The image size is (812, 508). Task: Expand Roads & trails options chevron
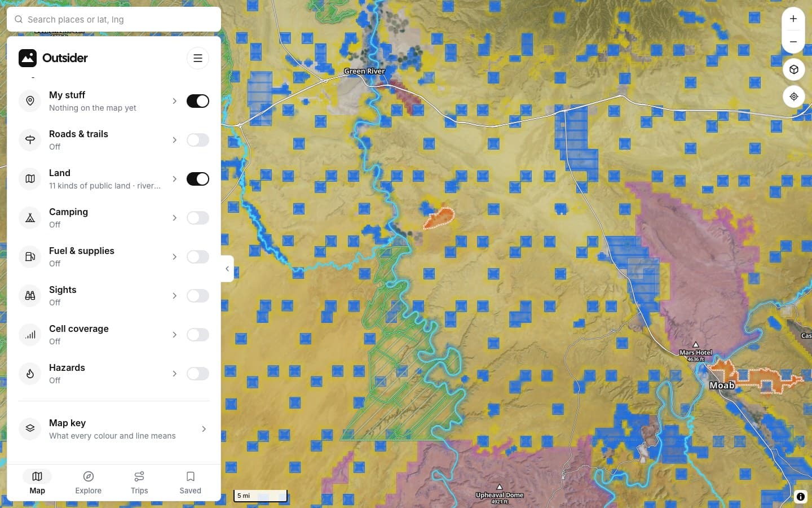coord(175,140)
